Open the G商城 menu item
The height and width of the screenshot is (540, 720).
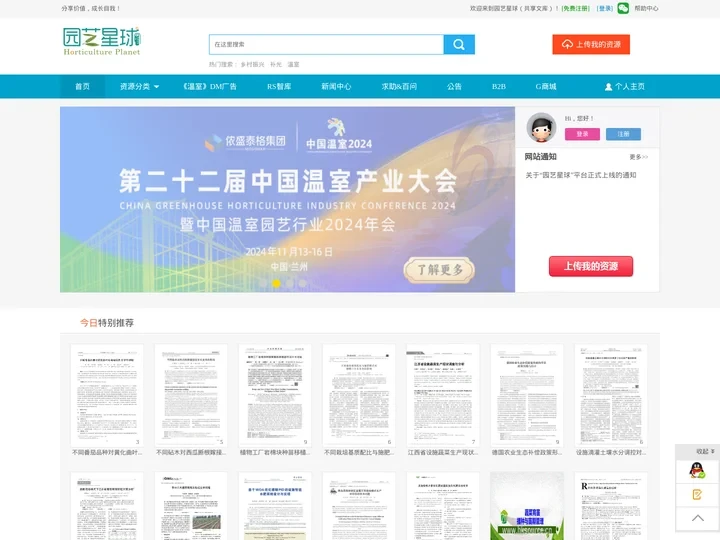click(x=546, y=86)
